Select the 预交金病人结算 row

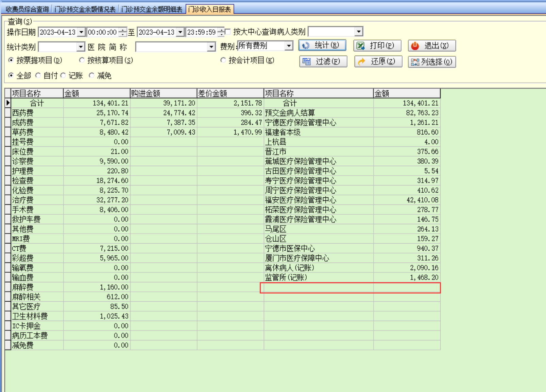tap(352, 113)
